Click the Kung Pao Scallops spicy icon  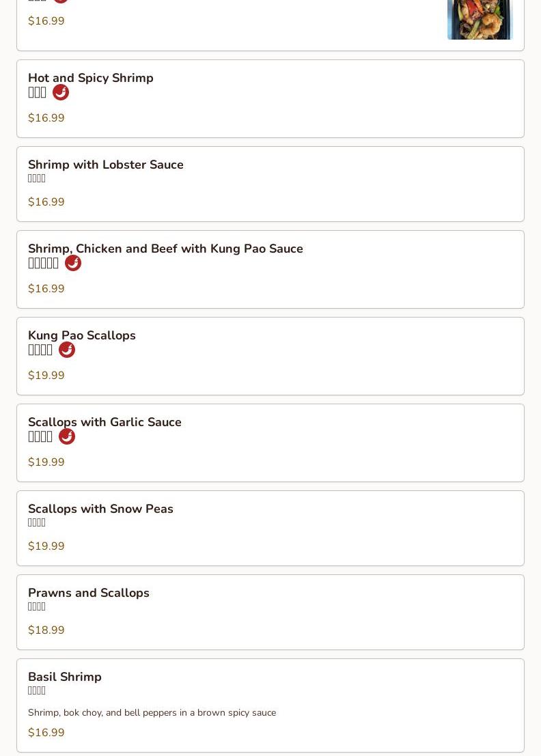[67, 350]
